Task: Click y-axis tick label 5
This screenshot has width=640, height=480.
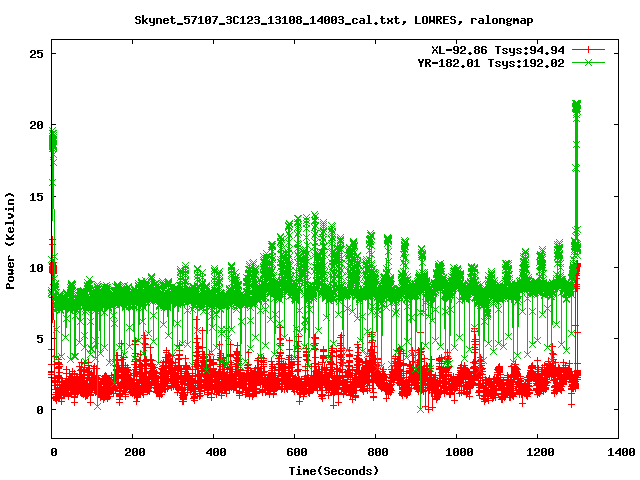Action: click(40, 339)
